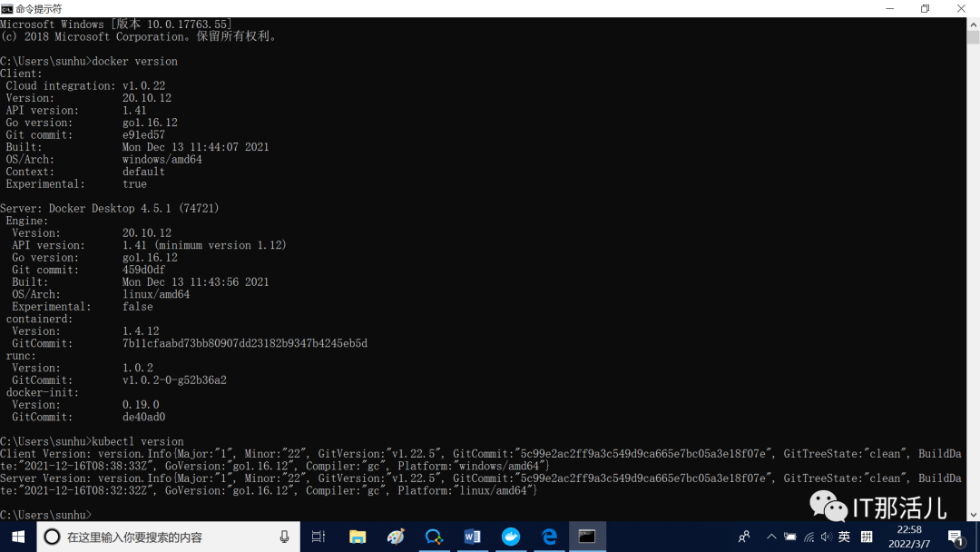Click the containerd Version value 1.4.12
This screenshot has height=552, width=980.
(x=141, y=331)
